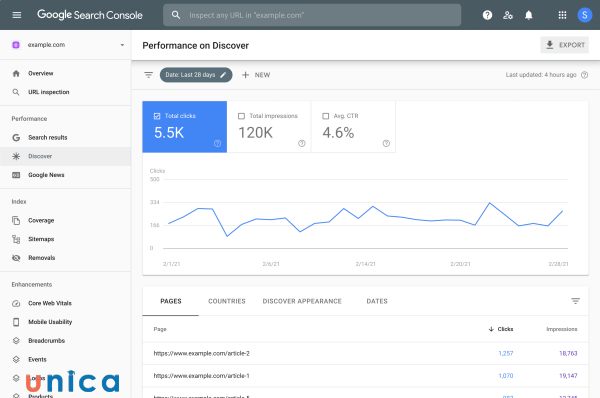Image resolution: width=600 pixels, height=398 pixels.
Task: Uncheck the Total clicks checkbox
Action: coord(157,116)
